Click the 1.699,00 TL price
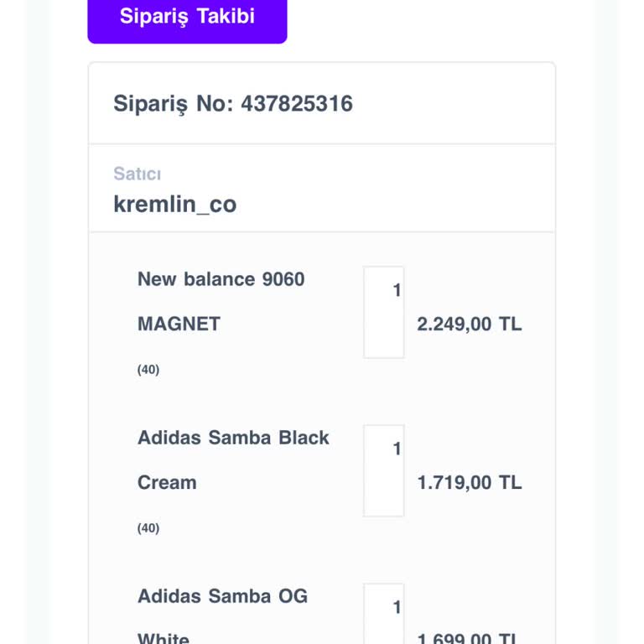This screenshot has height=644, width=644. 469,639
